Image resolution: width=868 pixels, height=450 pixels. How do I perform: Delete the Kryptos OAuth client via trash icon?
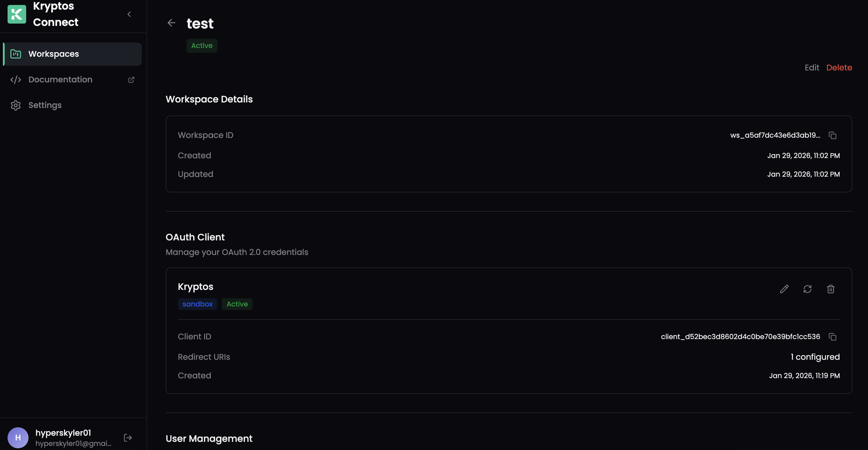click(831, 289)
